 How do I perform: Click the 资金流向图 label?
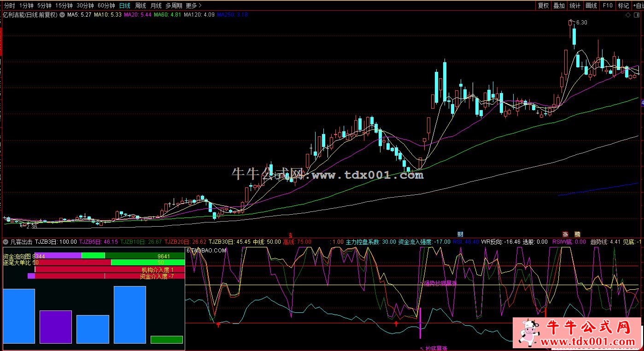click(17, 256)
